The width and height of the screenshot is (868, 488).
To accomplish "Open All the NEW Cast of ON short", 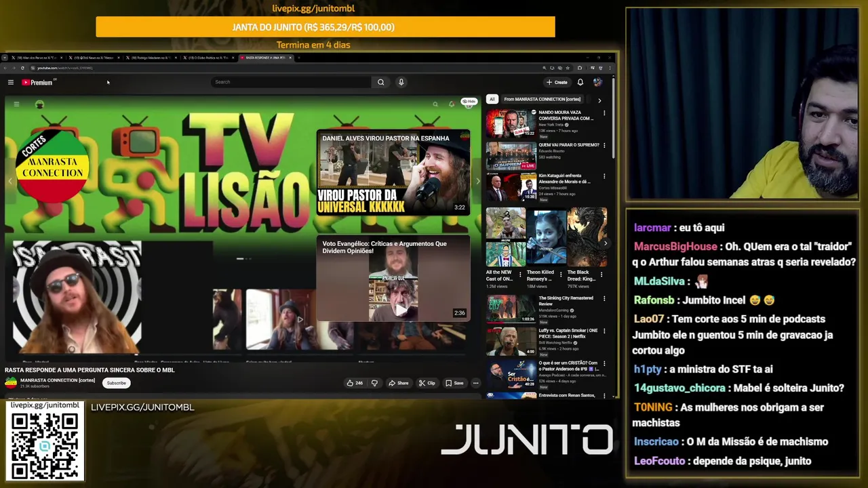I will point(505,237).
